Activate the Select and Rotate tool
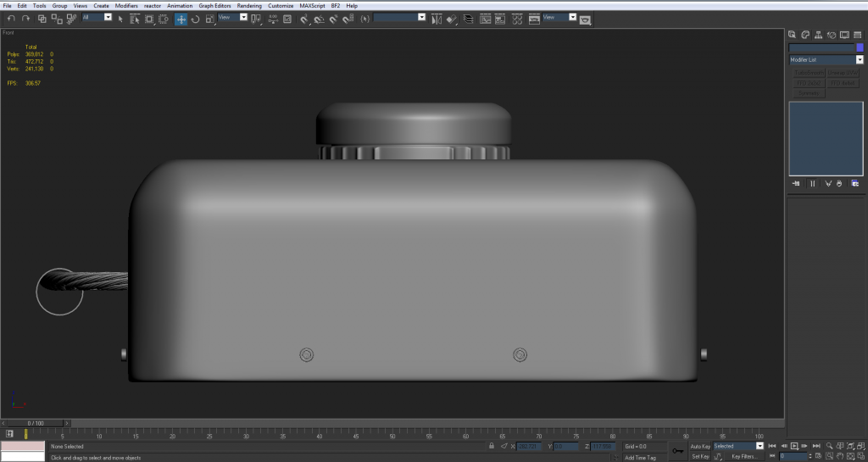Image resolution: width=868 pixels, height=462 pixels. coord(195,19)
